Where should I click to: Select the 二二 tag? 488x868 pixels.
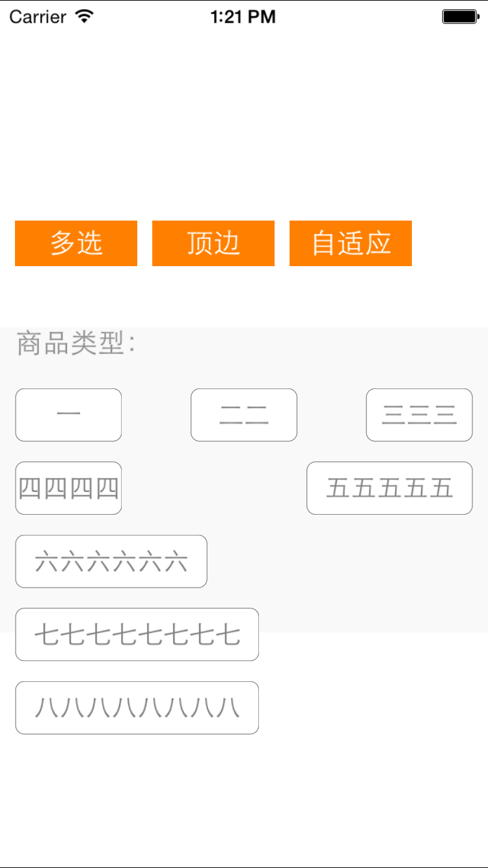coord(244,415)
